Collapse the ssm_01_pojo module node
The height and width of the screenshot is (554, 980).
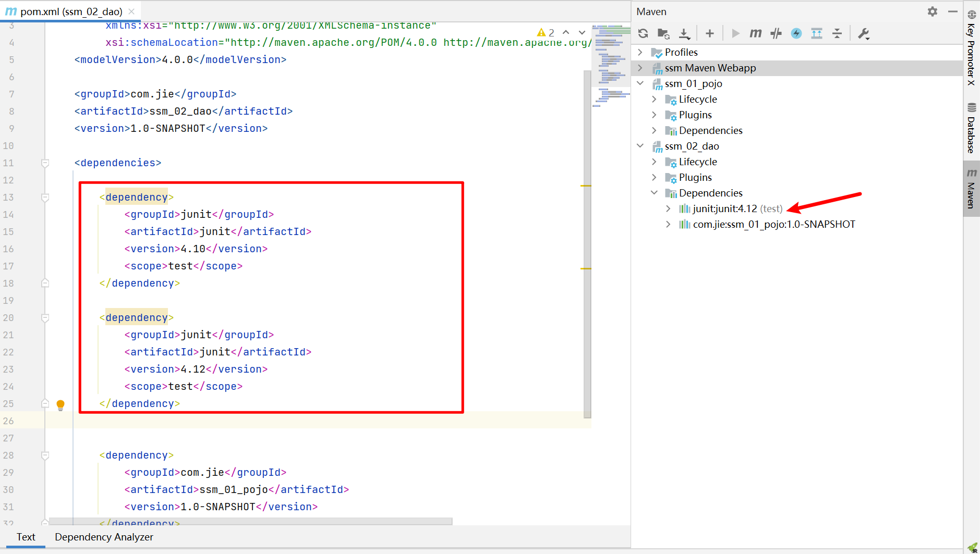[x=640, y=83]
